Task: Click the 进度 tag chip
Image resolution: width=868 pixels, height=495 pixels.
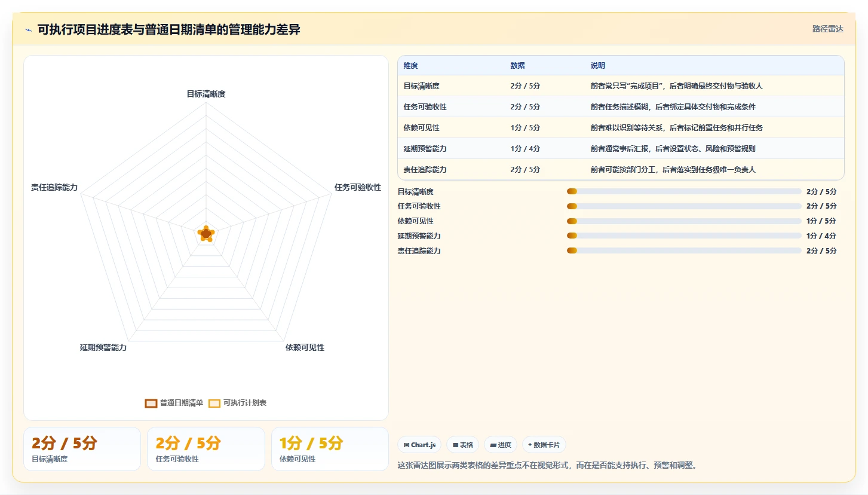Action: [x=500, y=445]
